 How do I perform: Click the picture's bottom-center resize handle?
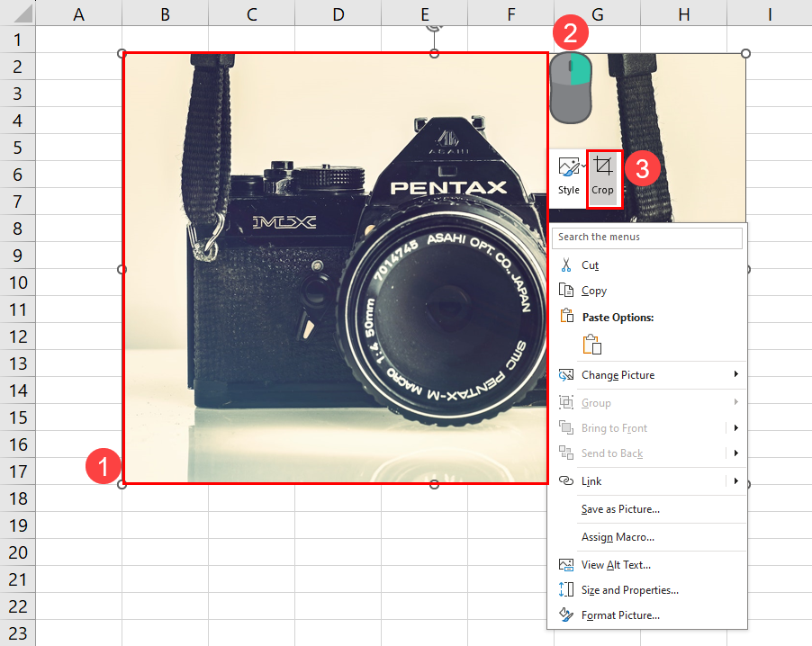[435, 484]
